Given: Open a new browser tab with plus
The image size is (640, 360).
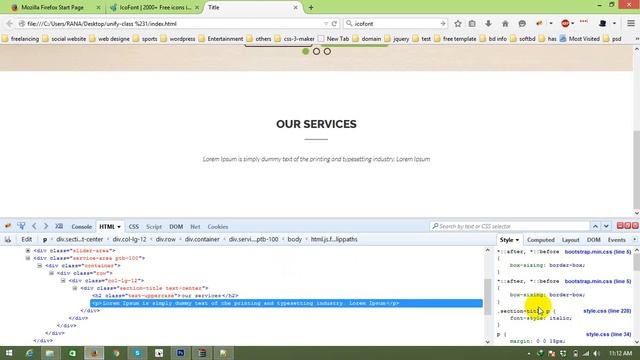Looking at the screenshot, I should 311,7.
